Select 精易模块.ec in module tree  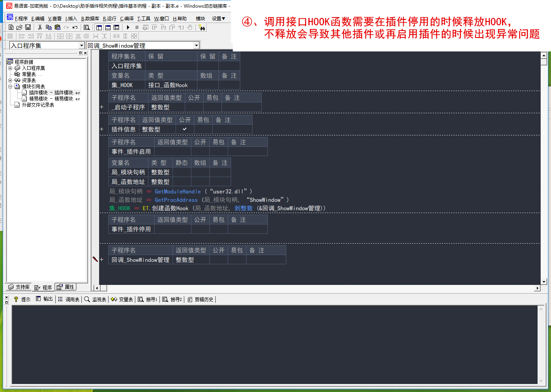(x=54, y=99)
